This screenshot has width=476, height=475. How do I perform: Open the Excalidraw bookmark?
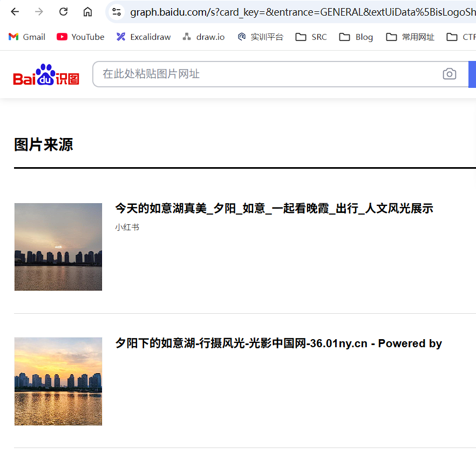[144, 37]
